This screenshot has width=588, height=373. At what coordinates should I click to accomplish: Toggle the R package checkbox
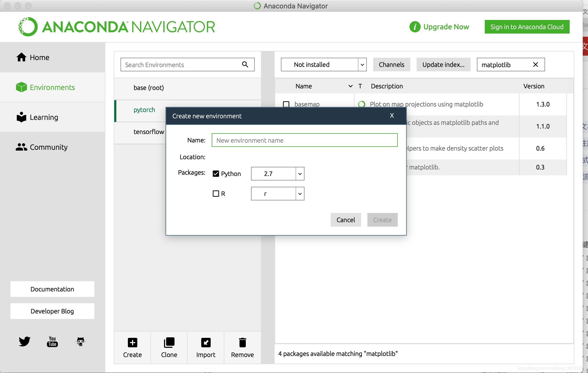(x=216, y=194)
